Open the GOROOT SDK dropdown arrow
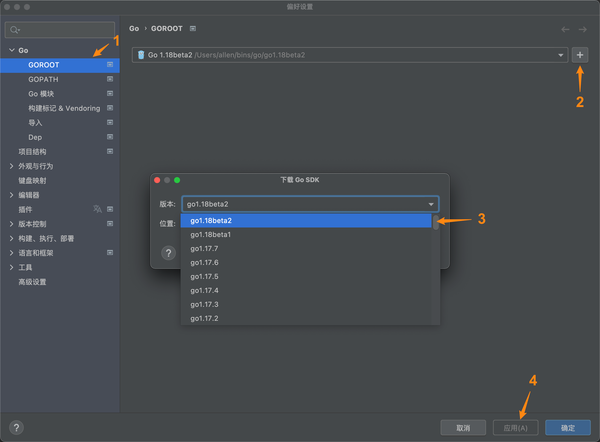 tap(561, 55)
